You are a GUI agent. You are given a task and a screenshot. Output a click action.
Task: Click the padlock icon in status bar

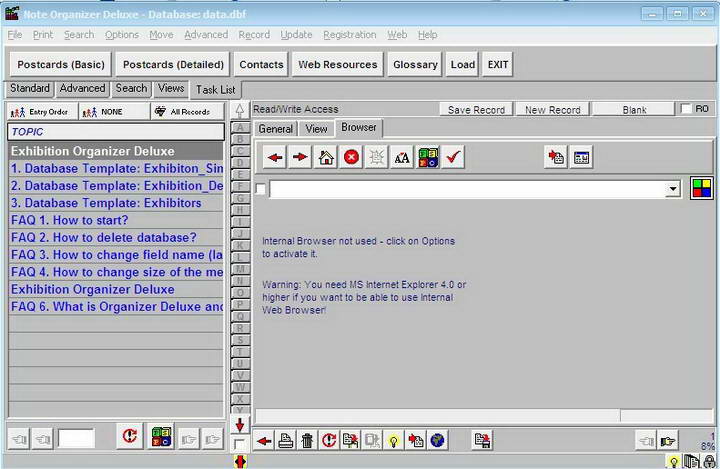coord(710,461)
